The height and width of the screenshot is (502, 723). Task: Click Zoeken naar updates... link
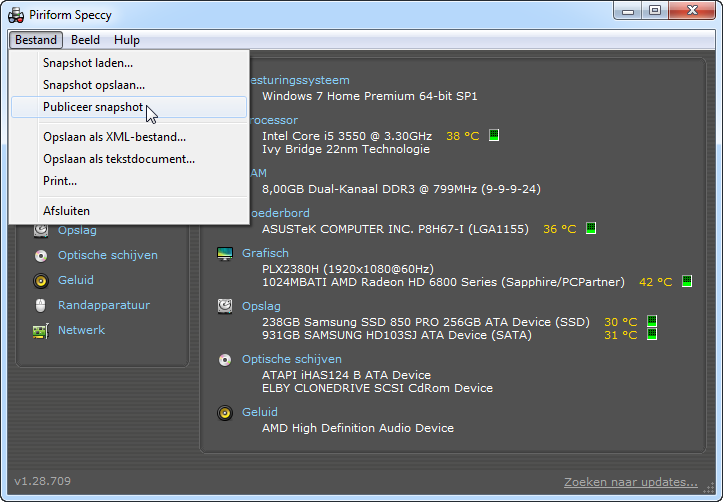pyautogui.click(x=631, y=482)
